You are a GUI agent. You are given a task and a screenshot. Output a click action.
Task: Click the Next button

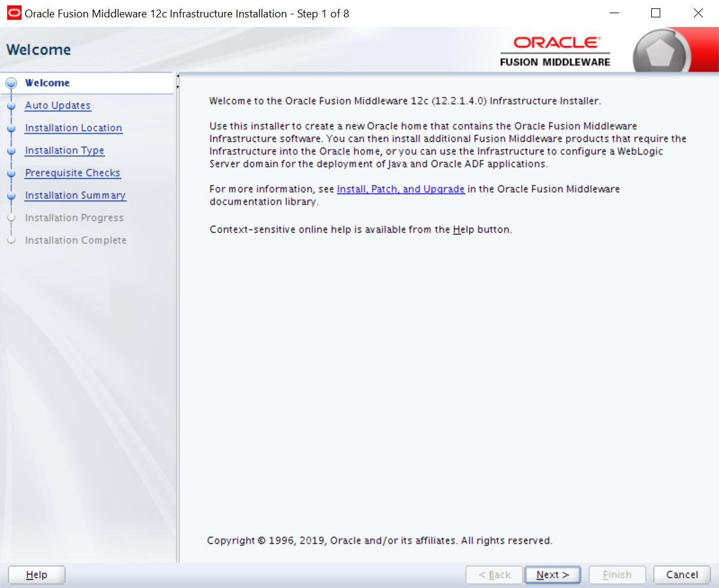tap(552, 575)
